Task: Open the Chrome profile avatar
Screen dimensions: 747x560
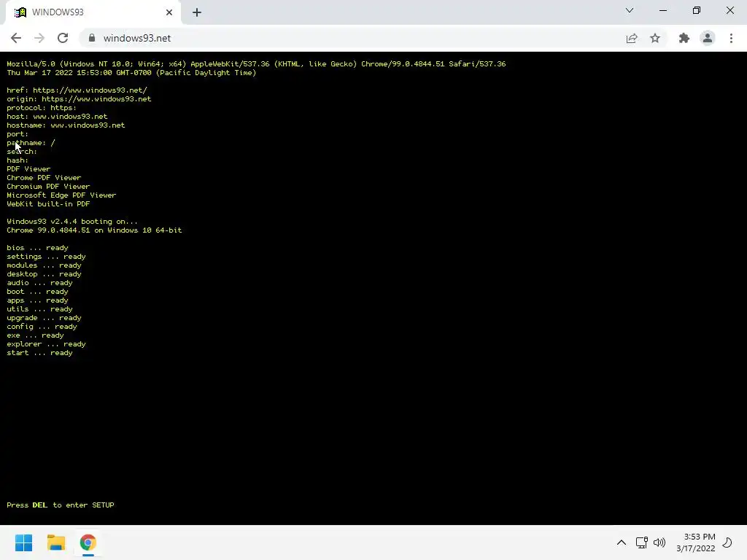Action: click(x=708, y=38)
